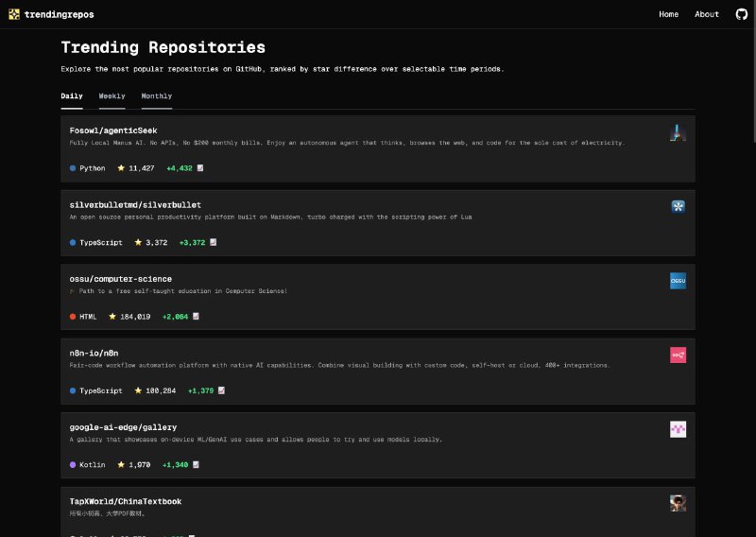Open the GitHub icon in header
This screenshot has width=756, height=537.
[x=741, y=14]
